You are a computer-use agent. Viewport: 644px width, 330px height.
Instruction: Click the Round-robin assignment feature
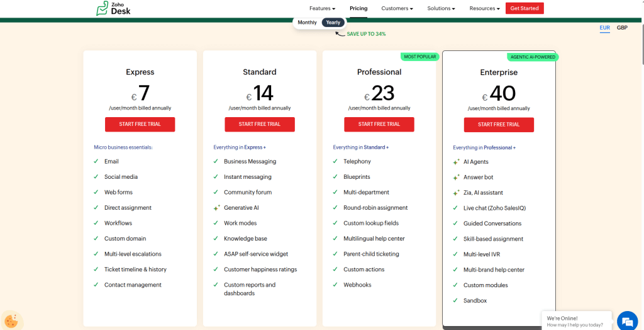[375, 208]
